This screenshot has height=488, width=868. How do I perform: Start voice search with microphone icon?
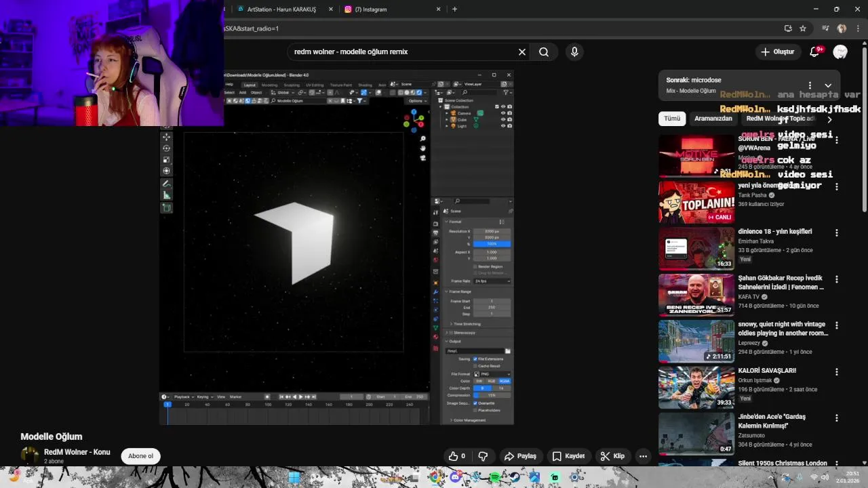click(574, 52)
